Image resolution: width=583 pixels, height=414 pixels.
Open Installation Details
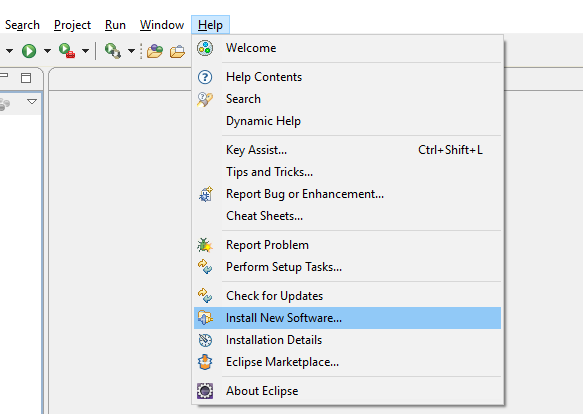[x=347, y=340]
